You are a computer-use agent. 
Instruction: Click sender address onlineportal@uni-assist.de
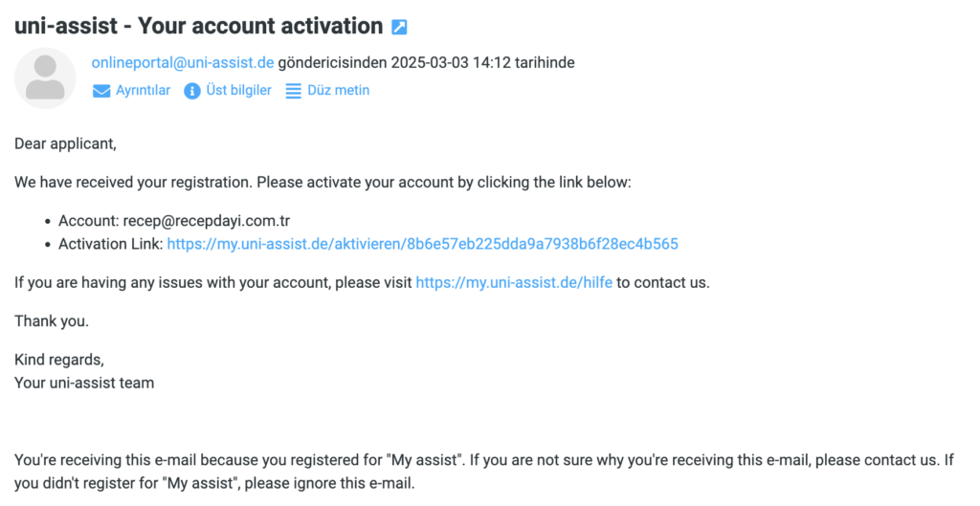click(x=183, y=63)
